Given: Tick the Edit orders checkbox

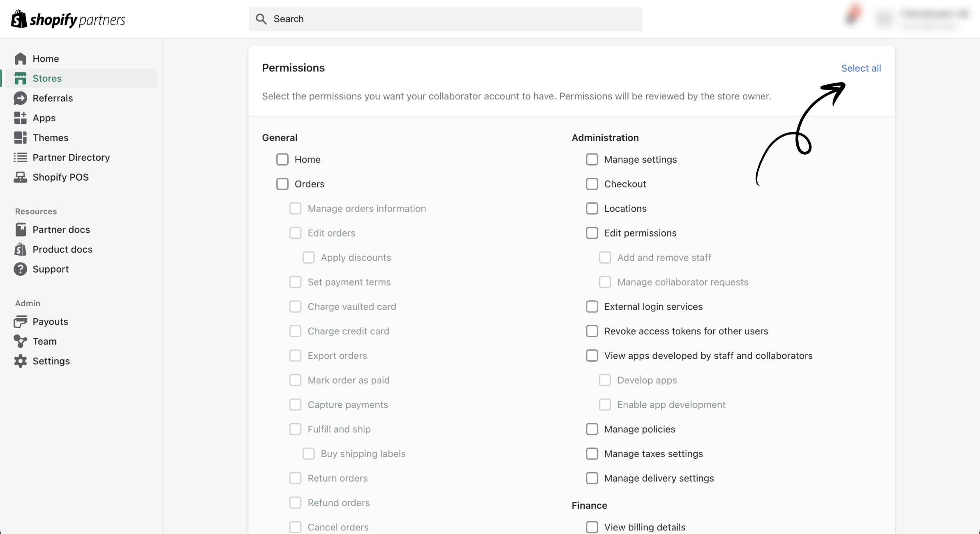Looking at the screenshot, I should click(295, 233).
